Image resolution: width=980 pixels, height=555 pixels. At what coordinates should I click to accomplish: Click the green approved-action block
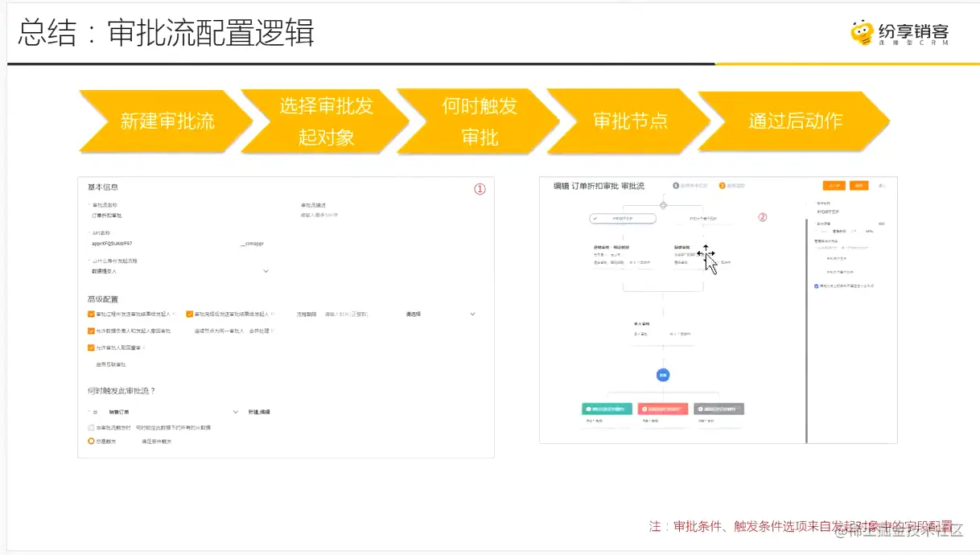607,409
